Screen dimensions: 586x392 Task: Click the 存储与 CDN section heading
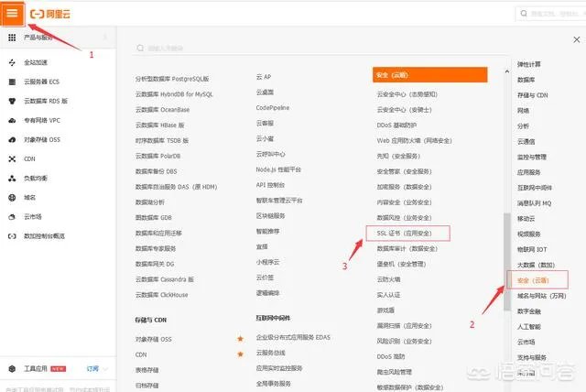point(150,320)
